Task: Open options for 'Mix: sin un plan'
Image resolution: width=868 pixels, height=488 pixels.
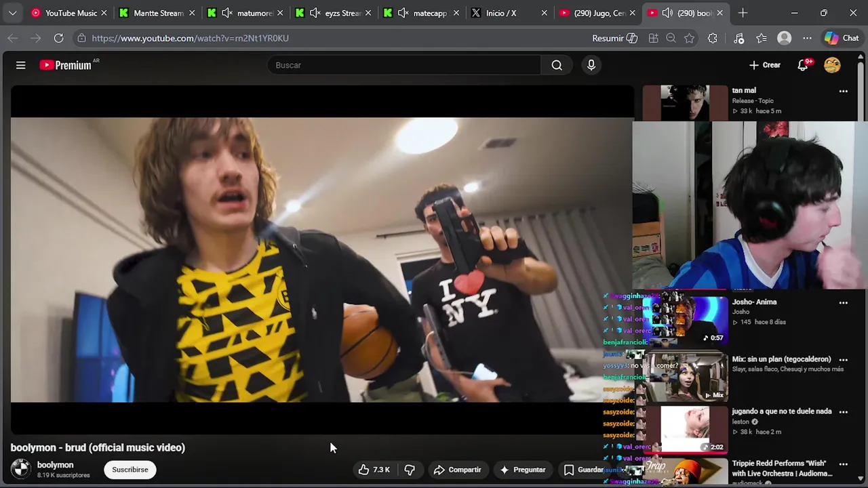Action: click(x=844, y=360)
